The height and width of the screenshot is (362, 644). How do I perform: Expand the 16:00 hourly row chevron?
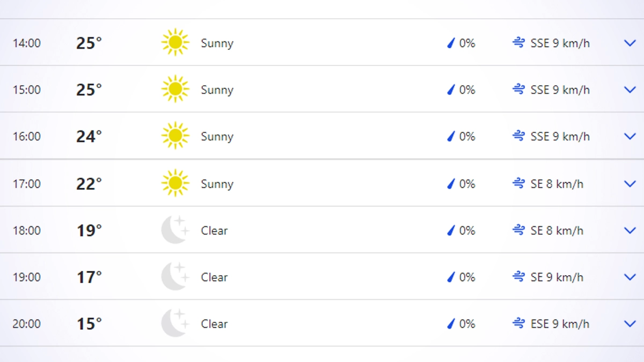point(630,137)
